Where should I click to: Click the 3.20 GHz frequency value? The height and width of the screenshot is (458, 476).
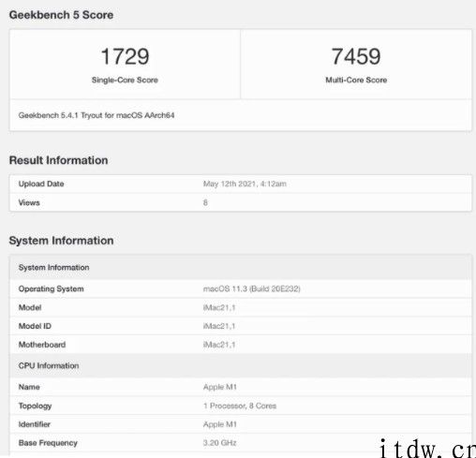pyautogui.click(x=220, y=443)
